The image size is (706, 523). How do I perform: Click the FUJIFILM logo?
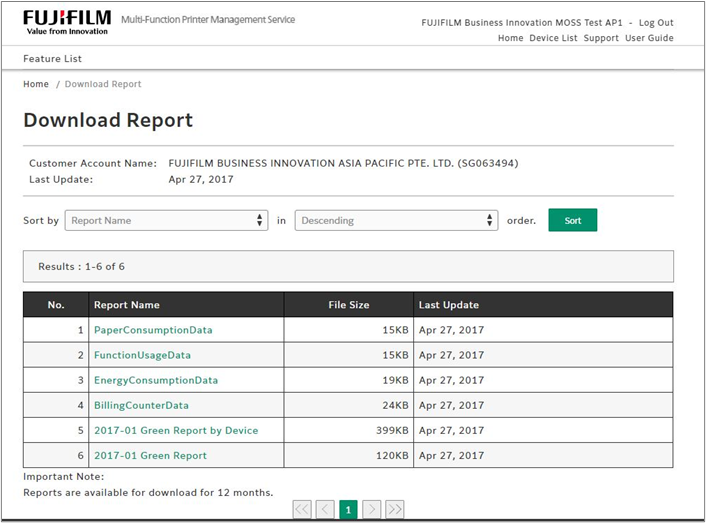coord(65,22)
